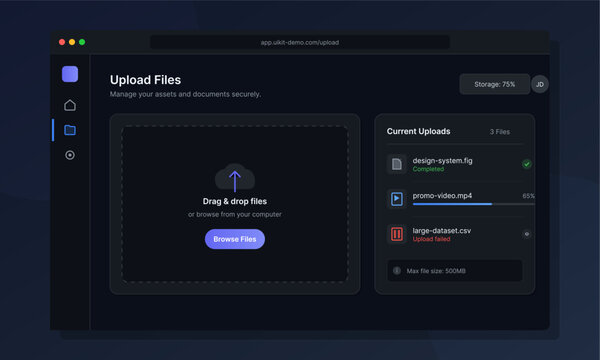The image size is (600, 360).
Task: Click the Browse Files button
Action: [235, 239]
